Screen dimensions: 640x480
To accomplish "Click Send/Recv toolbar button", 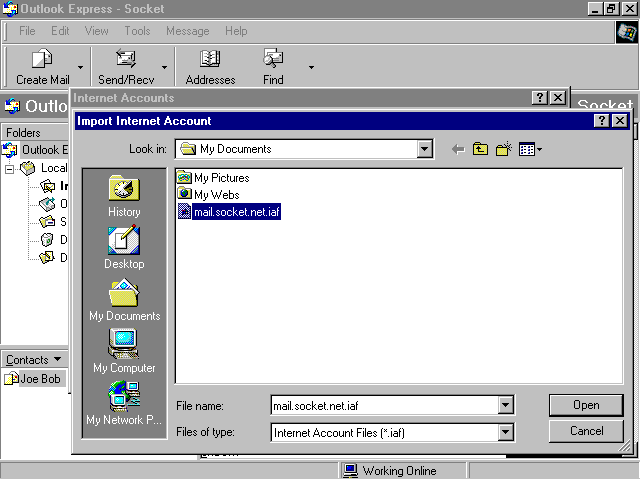I will (126, 67).
